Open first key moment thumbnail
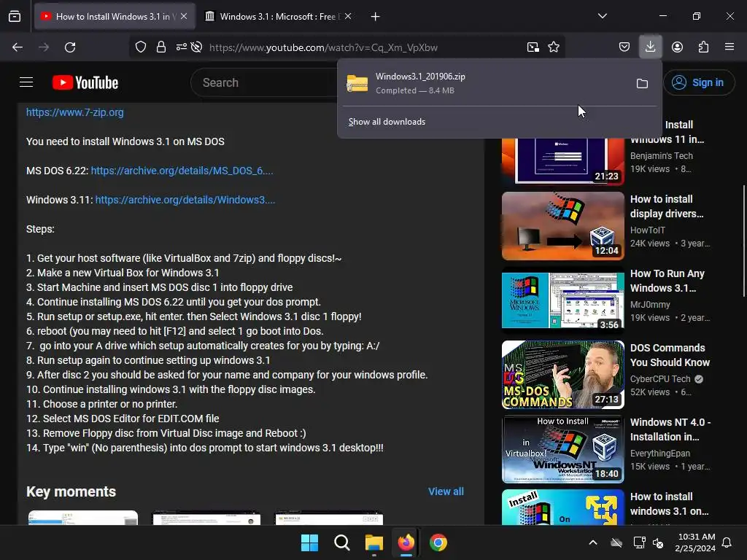The width and height of the screenshot is (747, 560). click(83, 518)
